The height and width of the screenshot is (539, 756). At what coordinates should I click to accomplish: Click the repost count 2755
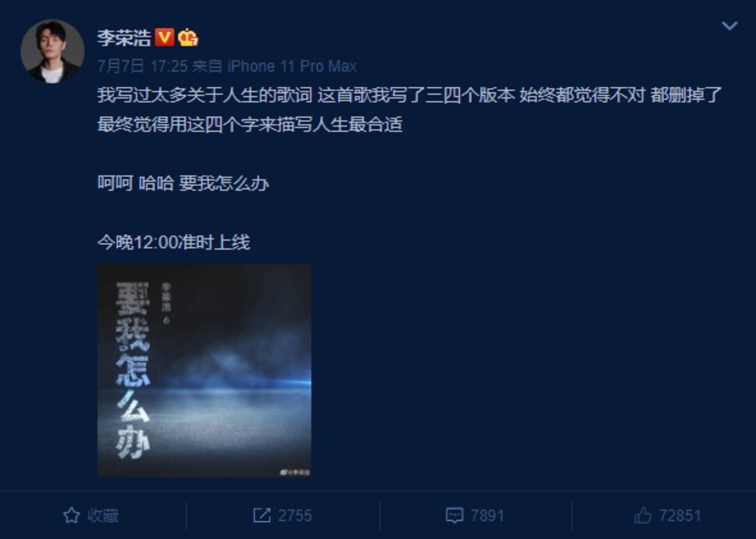click(295, 515)
